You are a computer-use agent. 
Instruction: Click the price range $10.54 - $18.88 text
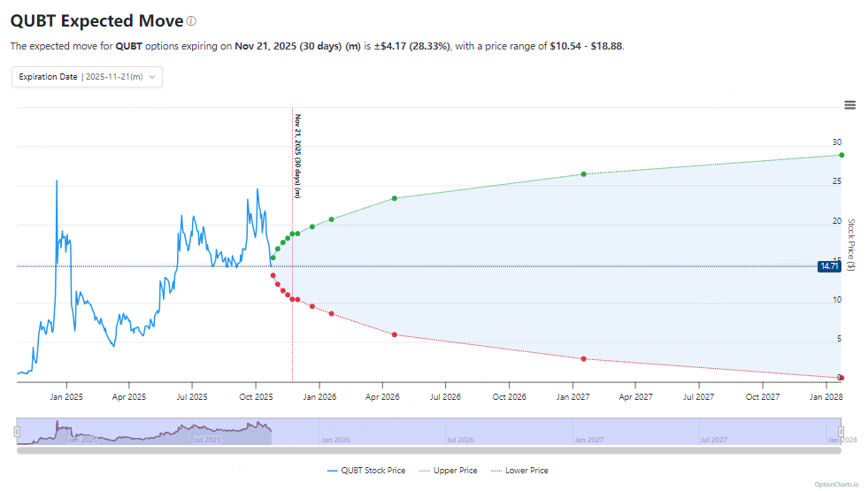pyautogui.click(x=587, y=46)
